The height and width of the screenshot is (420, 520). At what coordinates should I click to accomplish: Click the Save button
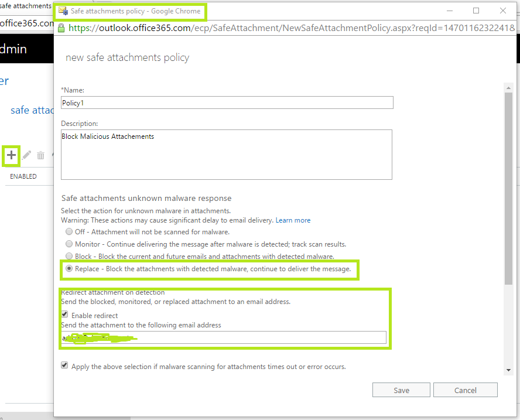tap(401, 390)
